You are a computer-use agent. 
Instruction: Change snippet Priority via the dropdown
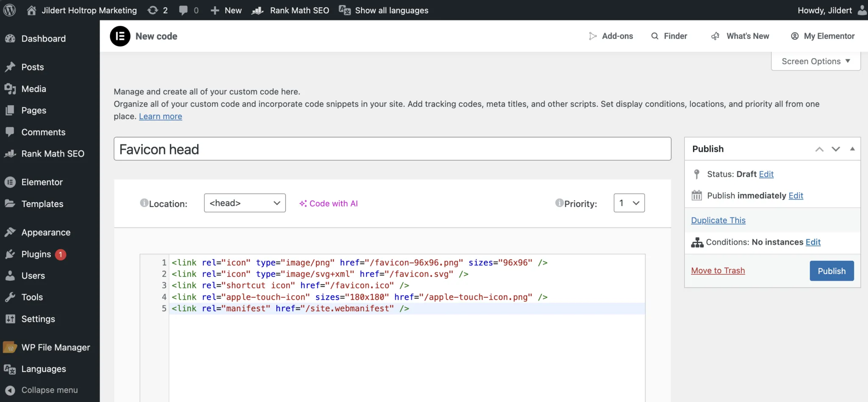(x=629, y=203)
